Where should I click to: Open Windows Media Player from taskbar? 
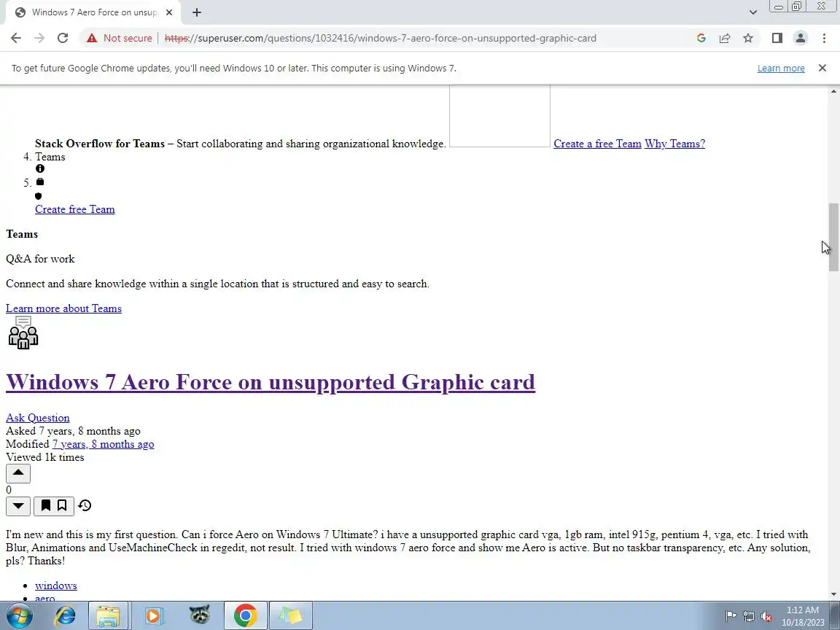pos(153,615)
